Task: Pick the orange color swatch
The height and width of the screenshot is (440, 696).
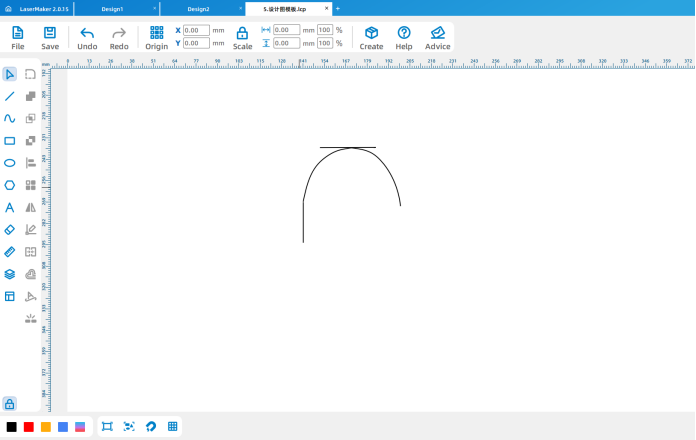Action: point(46,427)
